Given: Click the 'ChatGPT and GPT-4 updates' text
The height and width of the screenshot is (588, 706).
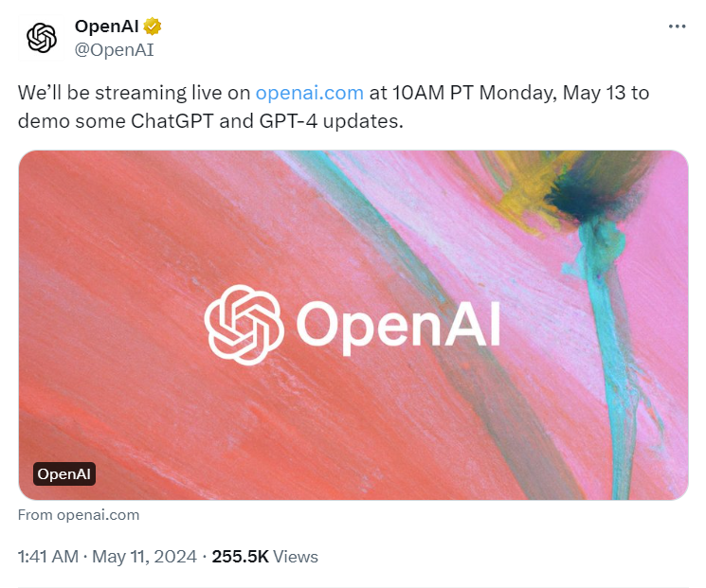Looking at the screenshot, I should click(266, 121).
